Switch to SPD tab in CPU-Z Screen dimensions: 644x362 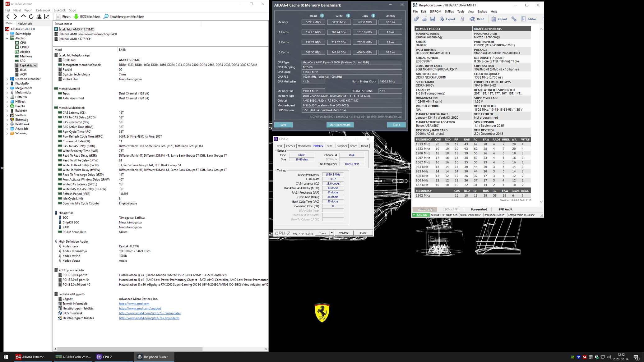[x=330, y=146]
